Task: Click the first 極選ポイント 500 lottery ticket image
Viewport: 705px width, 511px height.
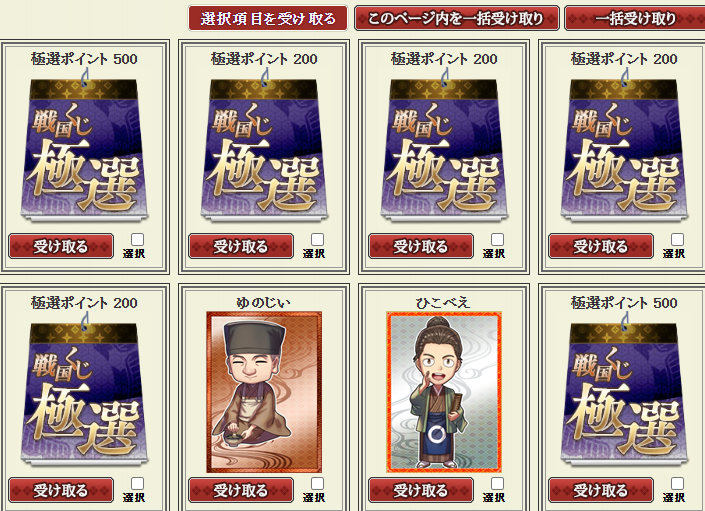Action: [84, 146]
